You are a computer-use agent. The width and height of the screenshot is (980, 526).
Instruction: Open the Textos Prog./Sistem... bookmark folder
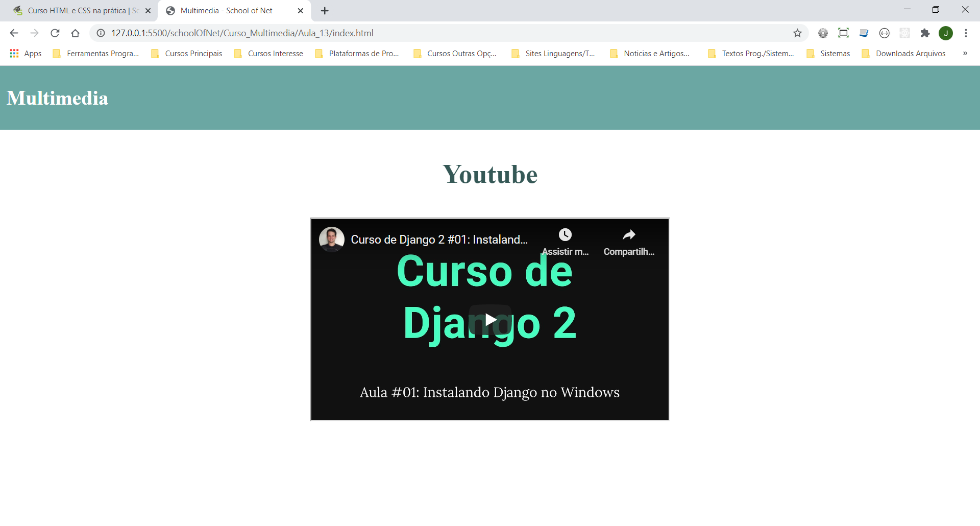[751, 54]
